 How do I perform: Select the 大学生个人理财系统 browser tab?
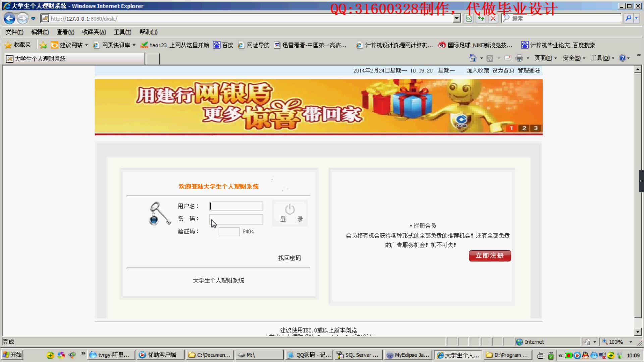click(74, 59)
